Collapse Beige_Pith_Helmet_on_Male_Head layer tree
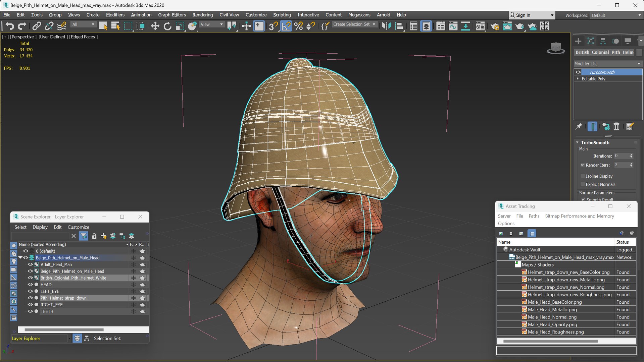The height and width of the screenshot is (362, 644). click(x=20, y=258)
